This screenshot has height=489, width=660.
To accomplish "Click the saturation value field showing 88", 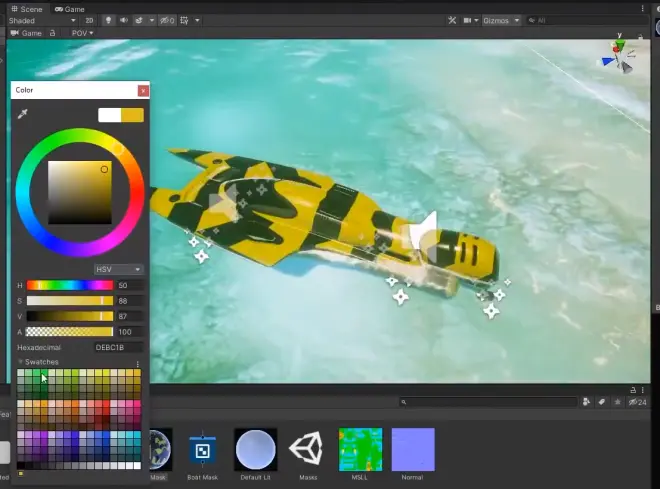I will [x=130, y=301].
